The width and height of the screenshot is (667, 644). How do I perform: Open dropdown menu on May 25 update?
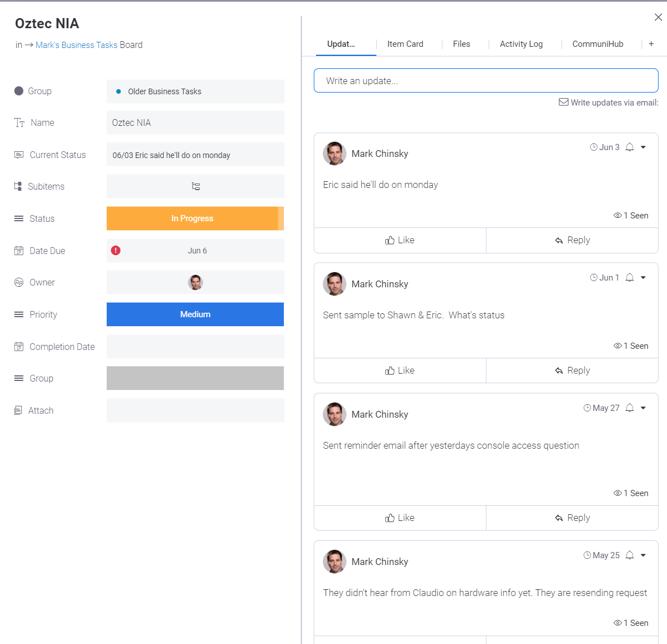coord(643,555)
